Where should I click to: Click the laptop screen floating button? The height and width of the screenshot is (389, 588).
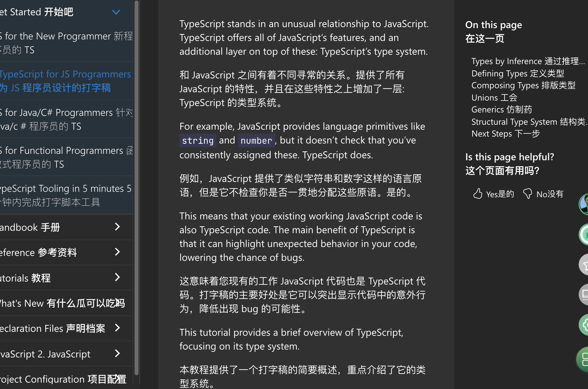(x=585, y=295)
